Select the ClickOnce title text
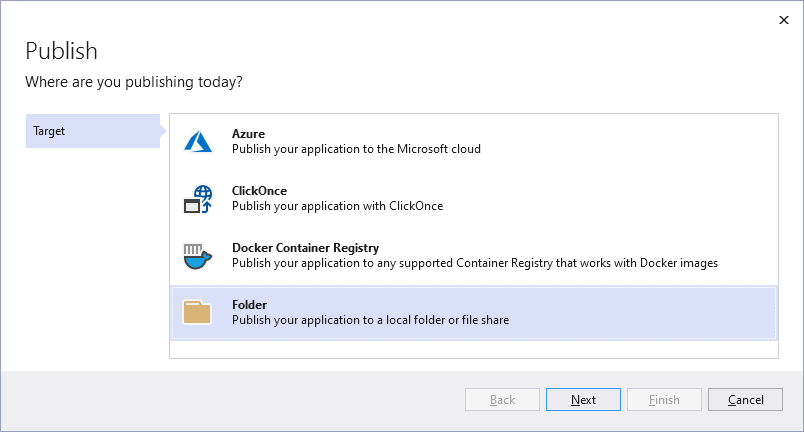The height and width of the screenshot is (432, 804). (259, 191)
